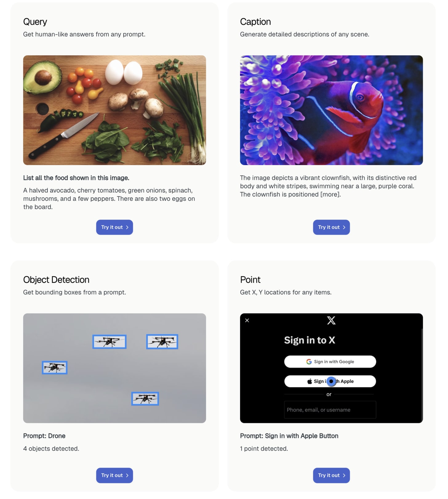This screenshot has height=499, width=448.
Task: Click the blue point marker dot
Action: coord(331,381)
